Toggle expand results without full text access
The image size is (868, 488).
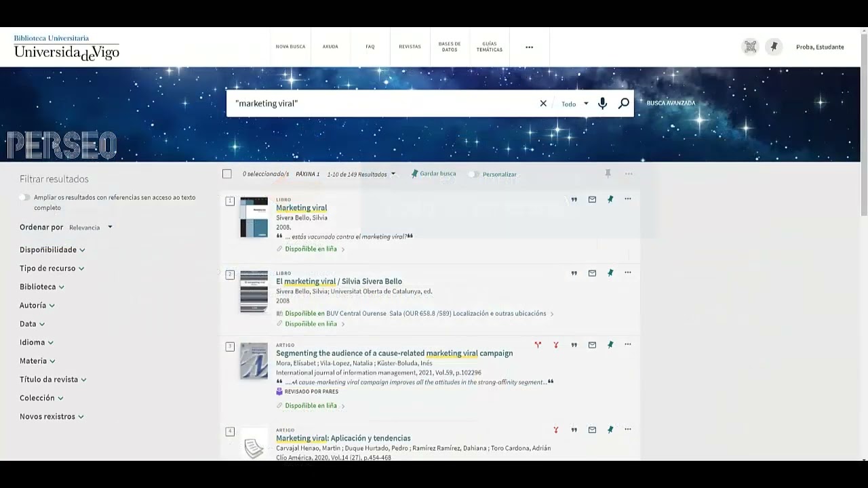pyautogui.click(x=24, y=197)
